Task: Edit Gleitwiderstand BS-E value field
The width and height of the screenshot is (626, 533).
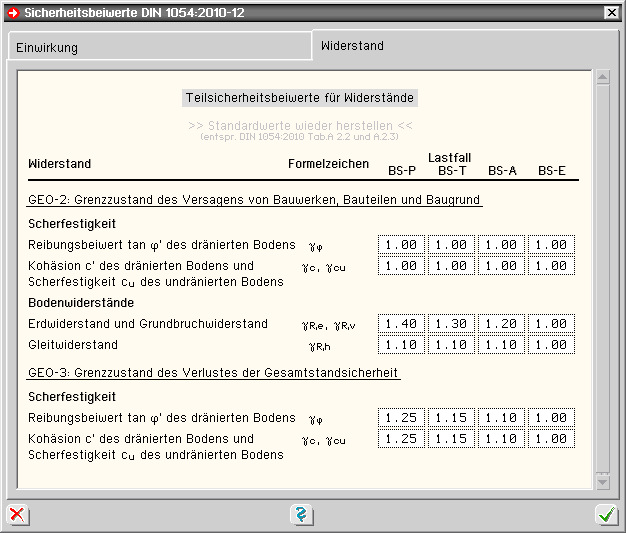Action: (x=552, y=345)
